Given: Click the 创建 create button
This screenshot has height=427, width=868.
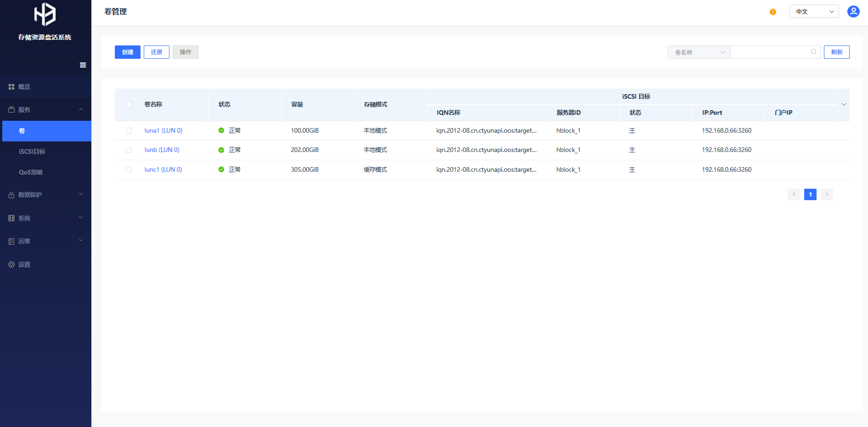Looking at the screenshot, I should click(127, 52).
